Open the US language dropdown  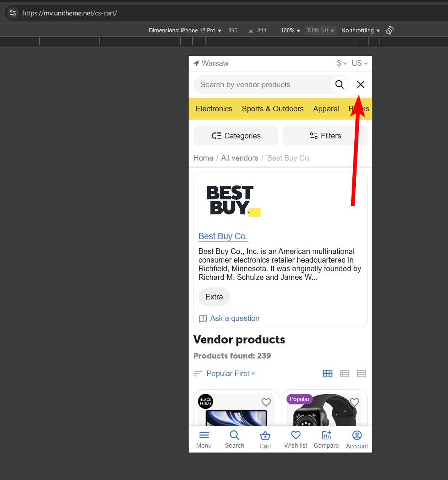pos(360,63)
